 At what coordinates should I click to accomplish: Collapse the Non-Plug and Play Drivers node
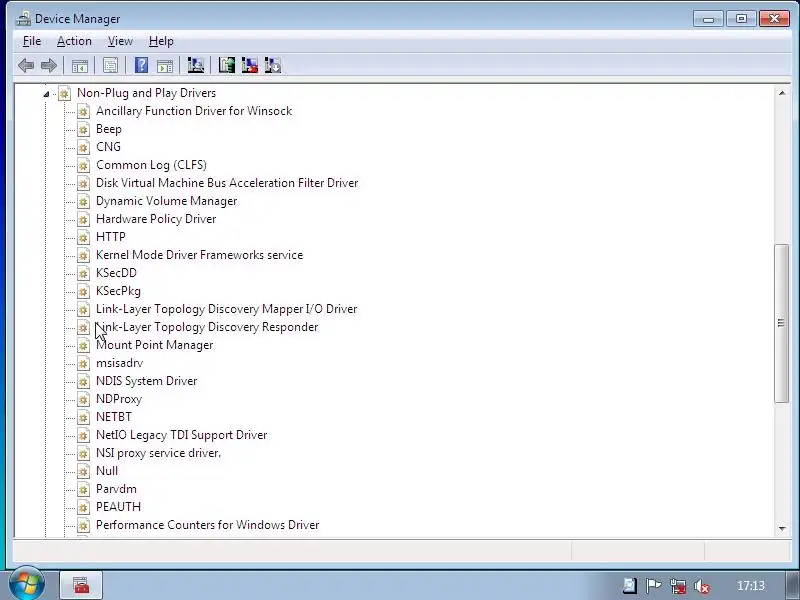pyautogui.click(x=46, y=93)
